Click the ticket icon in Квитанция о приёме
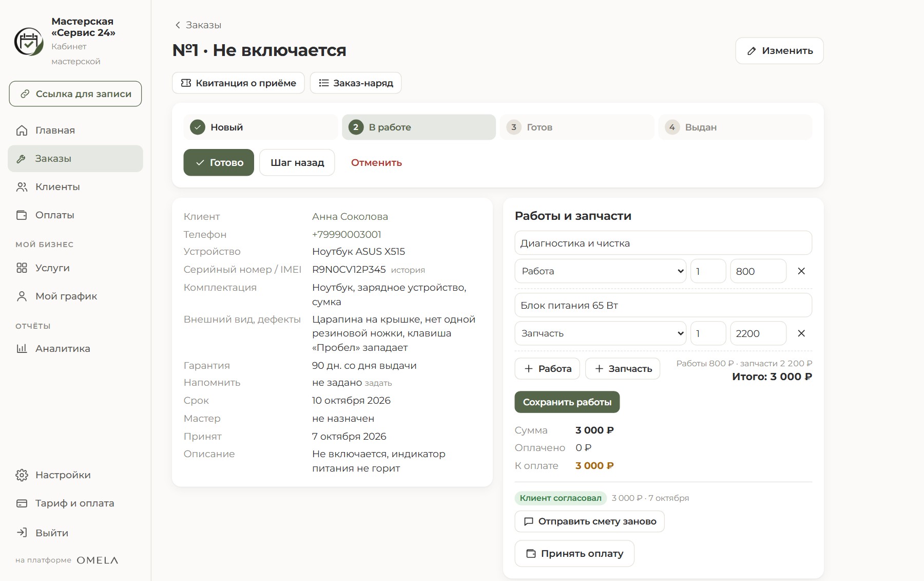This screenshot has height=581, width=924. point(186,83)
